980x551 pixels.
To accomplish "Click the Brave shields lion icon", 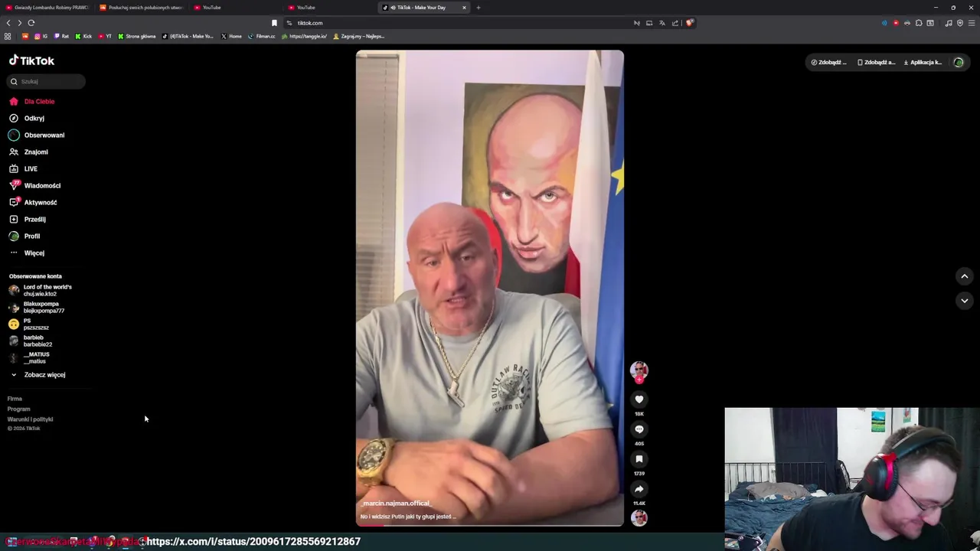I will [x=690, y=23].
